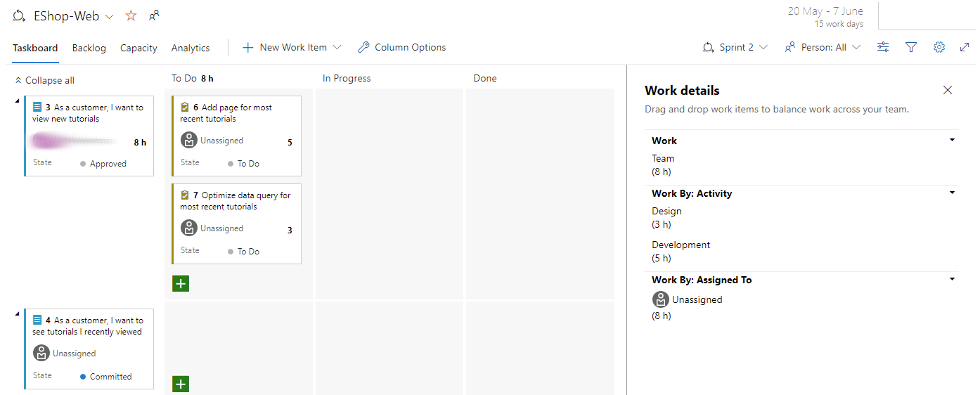Viewport: 980px width, 395px height.
Task: Add new task to story 4 with the green plus
Action: pyautogui.click(x=181, y=384)
